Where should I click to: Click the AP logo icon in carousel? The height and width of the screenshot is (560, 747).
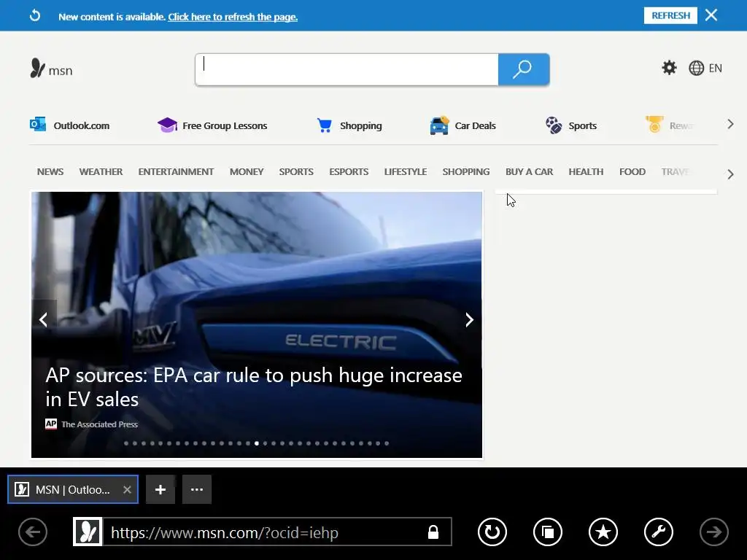[x=51, y=424]
